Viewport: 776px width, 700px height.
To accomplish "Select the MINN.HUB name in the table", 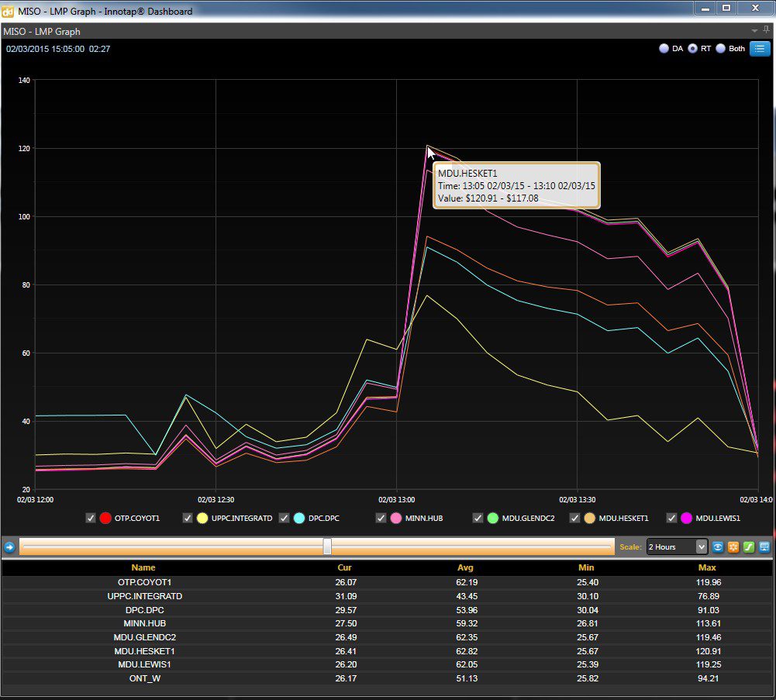I will pyautogui.click(x=144, y=623).
